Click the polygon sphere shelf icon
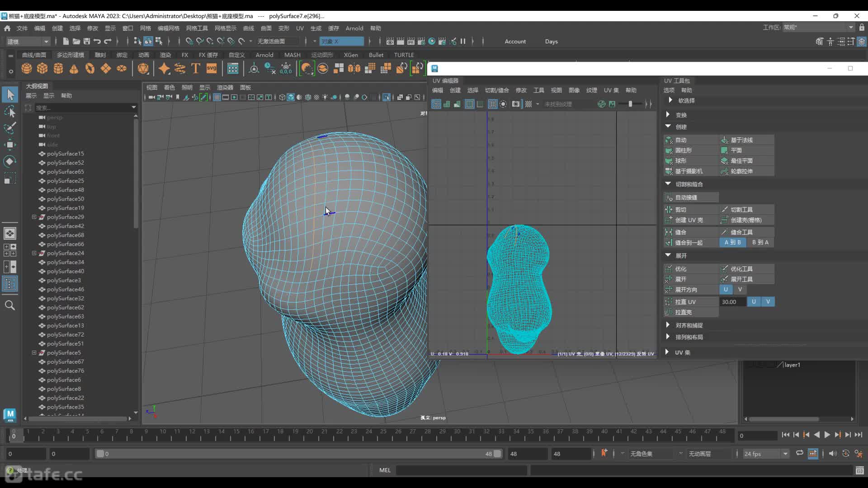 tap(27, 69)
